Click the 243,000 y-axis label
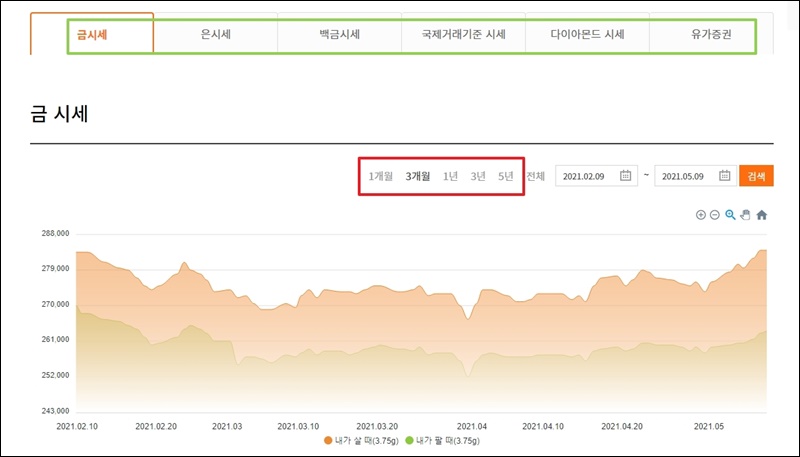Screen dimensions: 800x457 (56, 411)
